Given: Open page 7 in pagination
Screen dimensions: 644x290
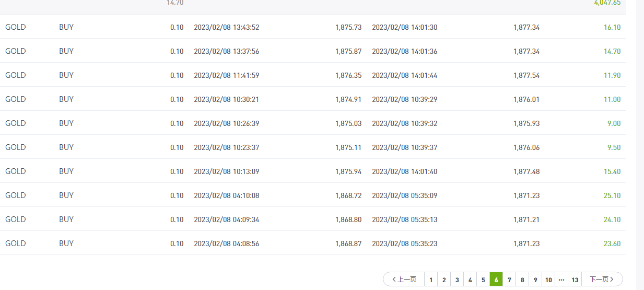Looking at the screenshot, I should 509,280.
